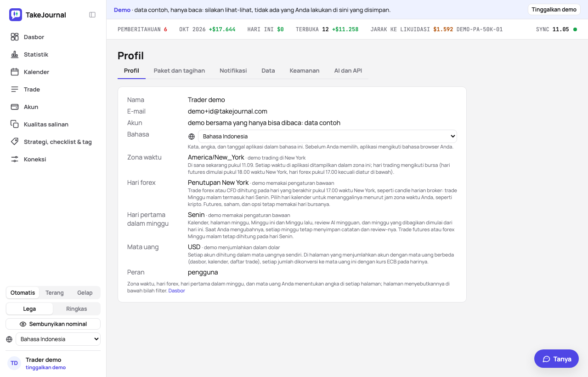
Task: Switch to the AI dan API tab
Action: click(x=348, y=71)
